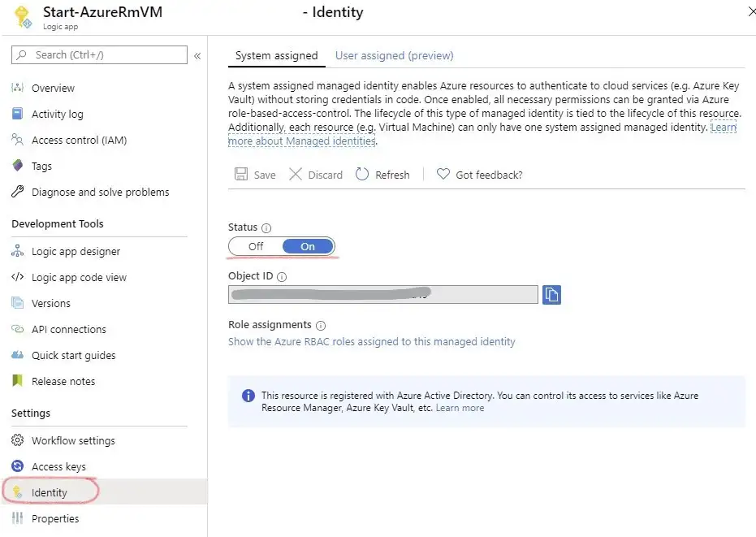This screenshot has height=537, width=756.
Task: Click the Workflow settings gear icon
Action: [17, 440]
